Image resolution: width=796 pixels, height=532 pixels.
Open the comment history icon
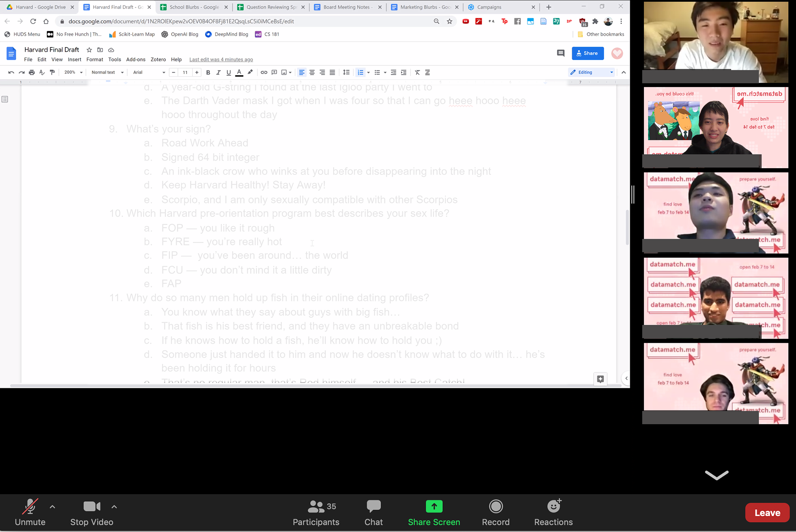(561, 53)
